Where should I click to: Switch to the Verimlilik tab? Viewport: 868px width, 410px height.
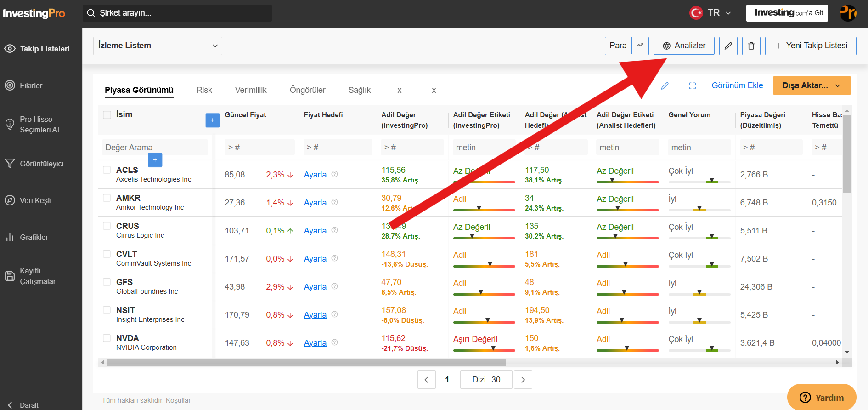(x=251, y=90)
